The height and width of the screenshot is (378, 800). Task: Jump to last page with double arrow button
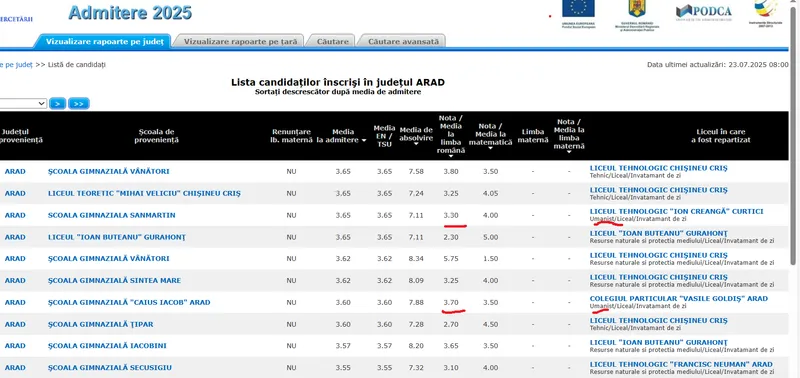pyautogui.click(x=79, y=104)
